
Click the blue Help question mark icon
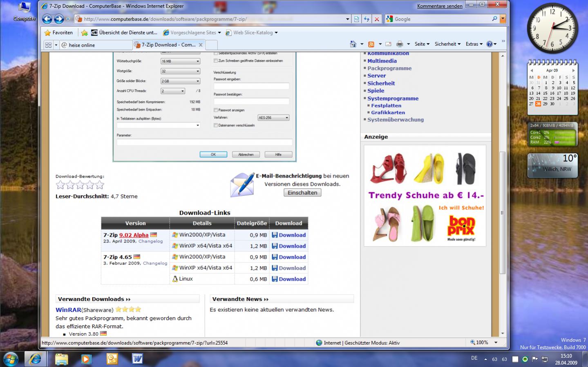[490, 44]
